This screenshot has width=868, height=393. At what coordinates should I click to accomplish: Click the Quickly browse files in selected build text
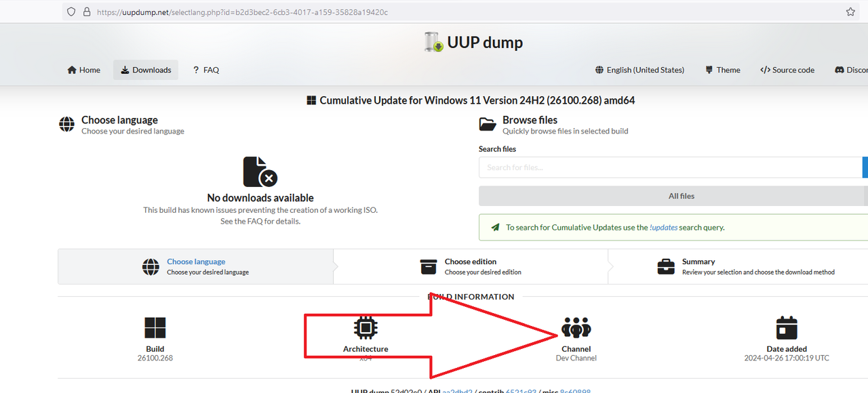click(566, 131)
